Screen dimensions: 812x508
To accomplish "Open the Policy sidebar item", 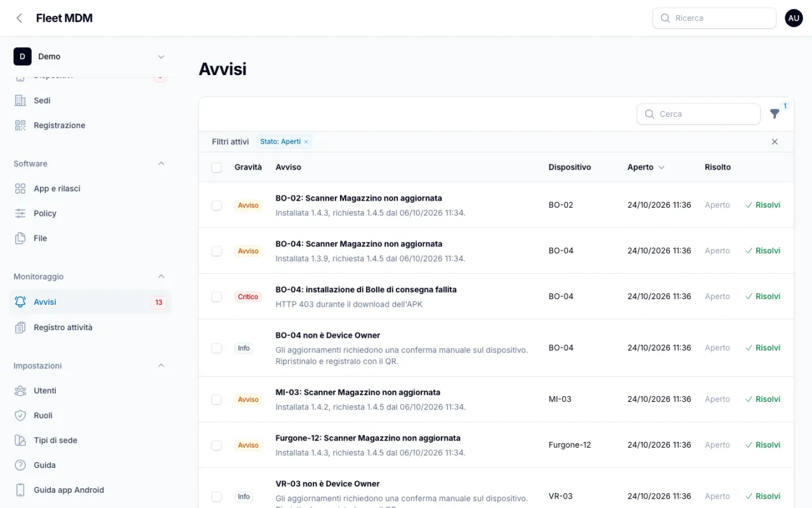I will click(90, 213).
